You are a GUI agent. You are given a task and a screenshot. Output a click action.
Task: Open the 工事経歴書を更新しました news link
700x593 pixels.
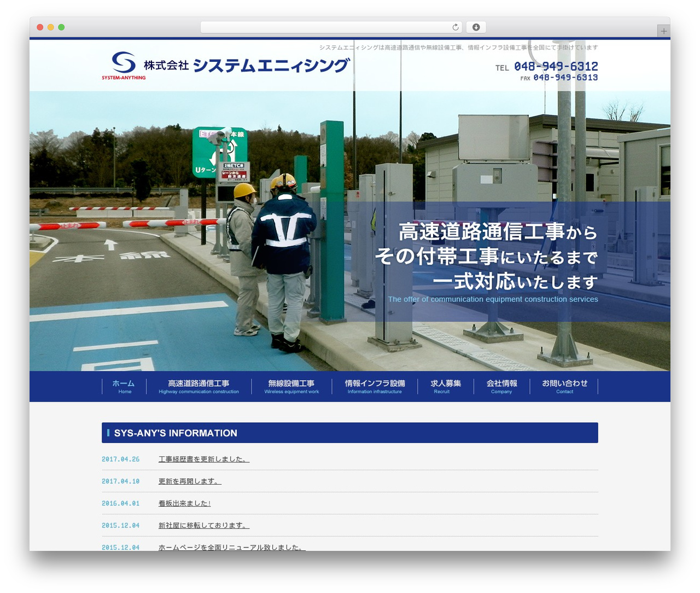pos(204,460)
